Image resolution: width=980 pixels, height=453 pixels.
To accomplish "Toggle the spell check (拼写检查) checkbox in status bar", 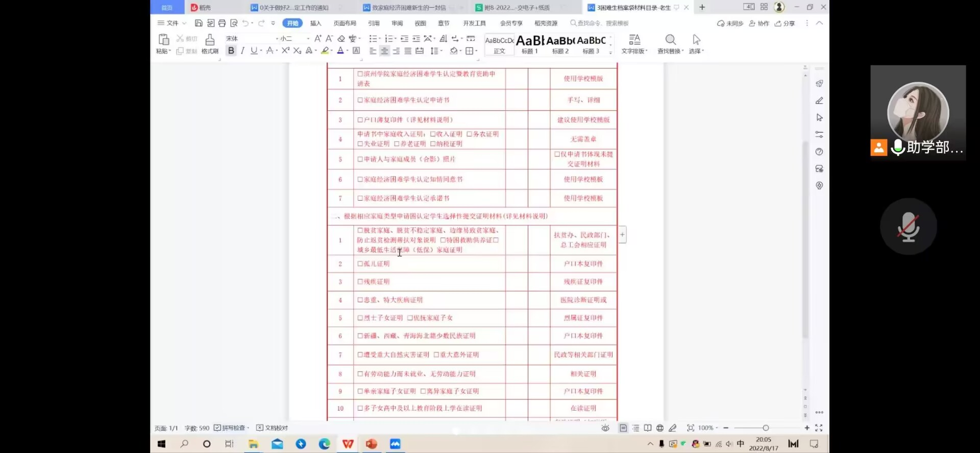I will pos(217,428).
